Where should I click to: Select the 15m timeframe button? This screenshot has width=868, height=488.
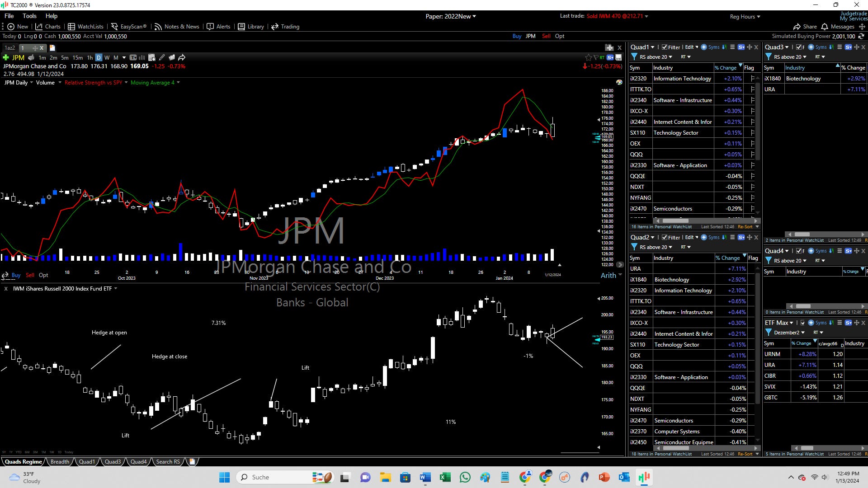click(x=78, y=57)
